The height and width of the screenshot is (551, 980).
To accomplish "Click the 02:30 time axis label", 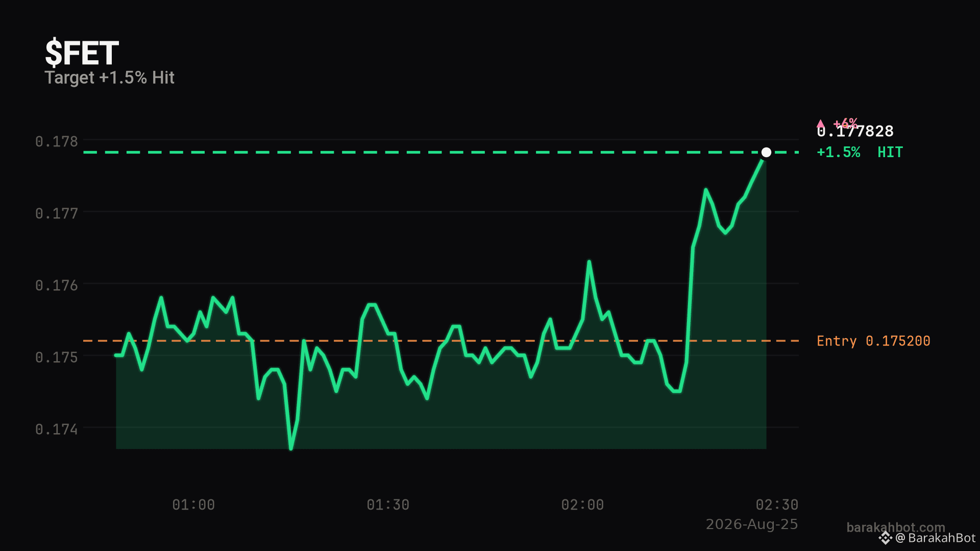I will (777, 505).
